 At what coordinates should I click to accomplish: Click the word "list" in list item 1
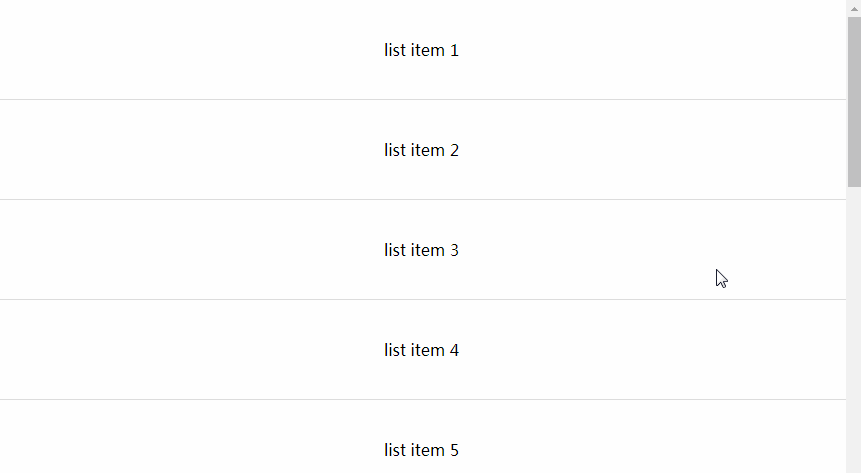coord(395,50)
